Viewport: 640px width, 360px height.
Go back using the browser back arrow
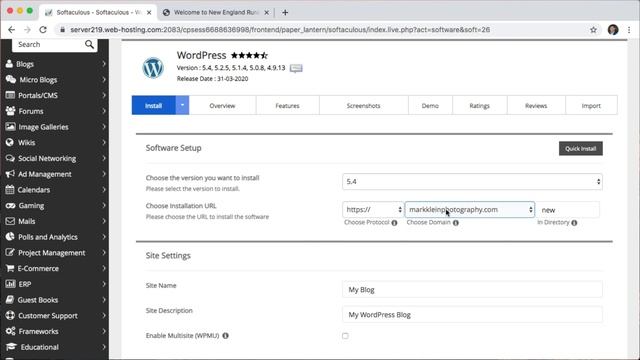pos(11,29)
